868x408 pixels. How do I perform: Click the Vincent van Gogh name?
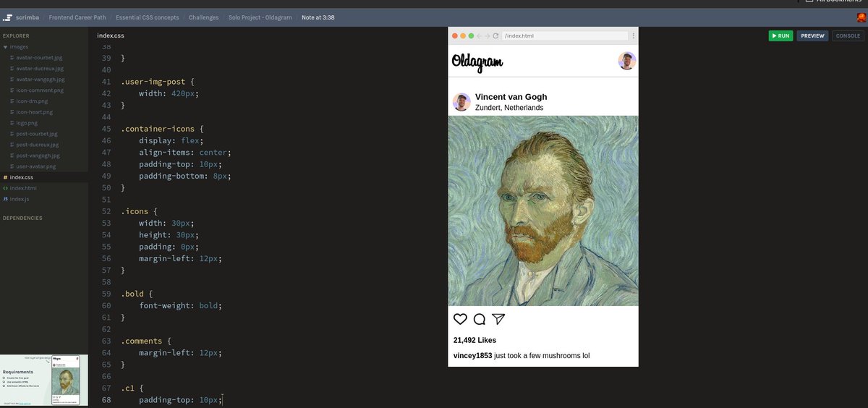tap(511, 97)
